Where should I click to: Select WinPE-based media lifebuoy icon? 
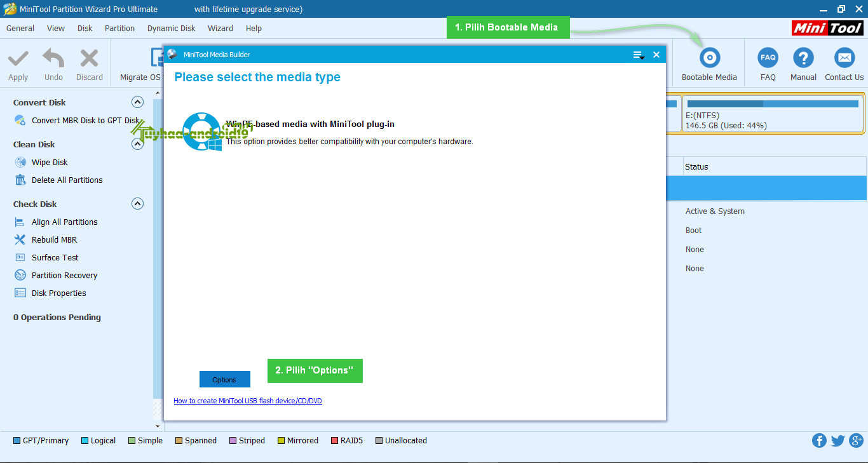[202, 131]
